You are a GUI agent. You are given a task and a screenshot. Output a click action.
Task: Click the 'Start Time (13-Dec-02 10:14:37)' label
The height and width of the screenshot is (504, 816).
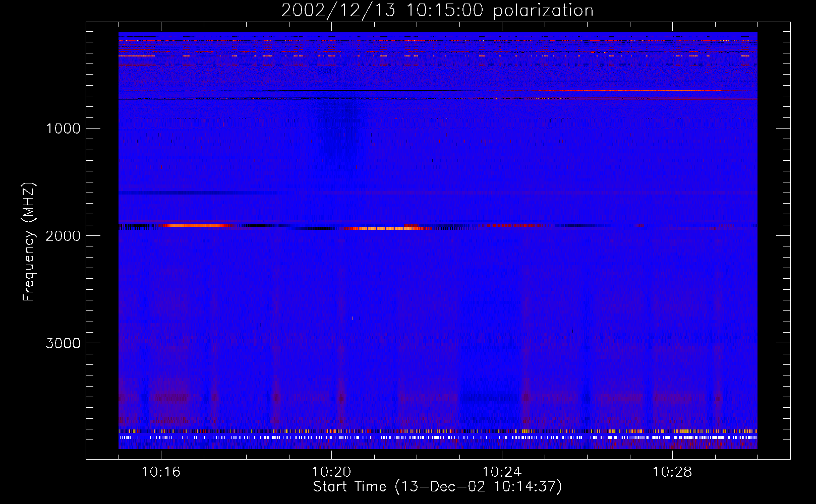437,487
